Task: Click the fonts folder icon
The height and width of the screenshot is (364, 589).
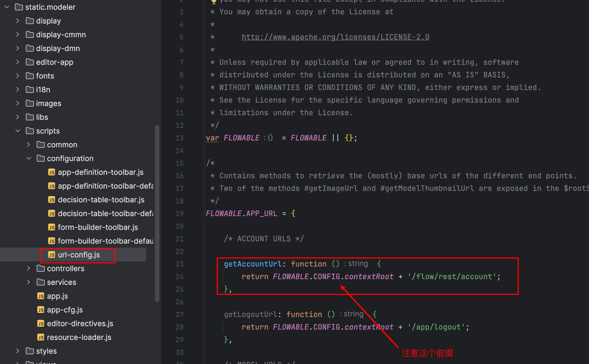Action: pos(30,76)
